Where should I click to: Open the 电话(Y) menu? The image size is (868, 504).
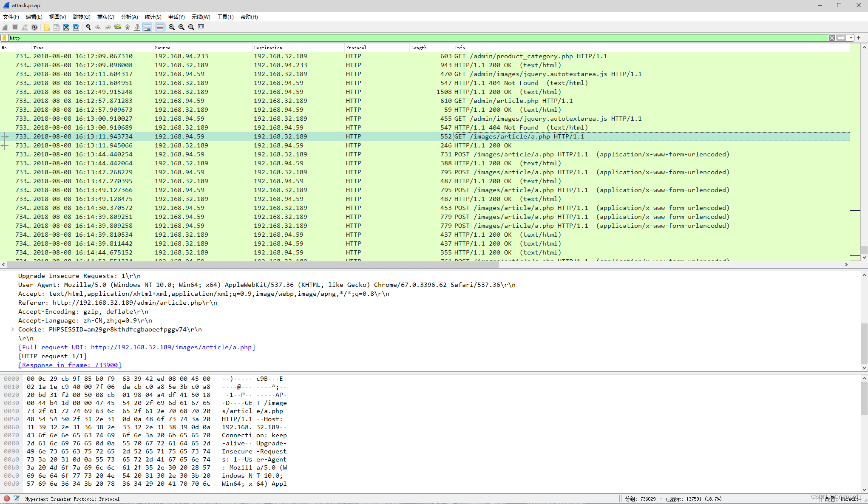coord(176,17)
